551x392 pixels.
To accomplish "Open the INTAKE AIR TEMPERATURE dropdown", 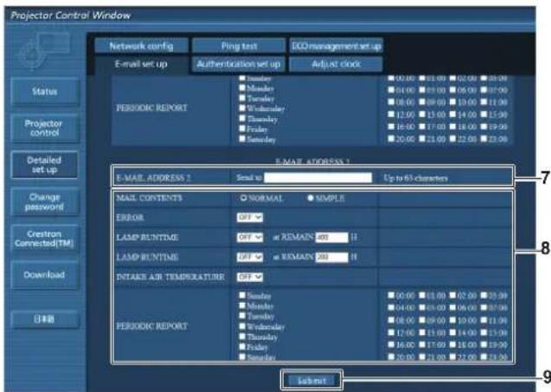I will click(x=249, y=277).
